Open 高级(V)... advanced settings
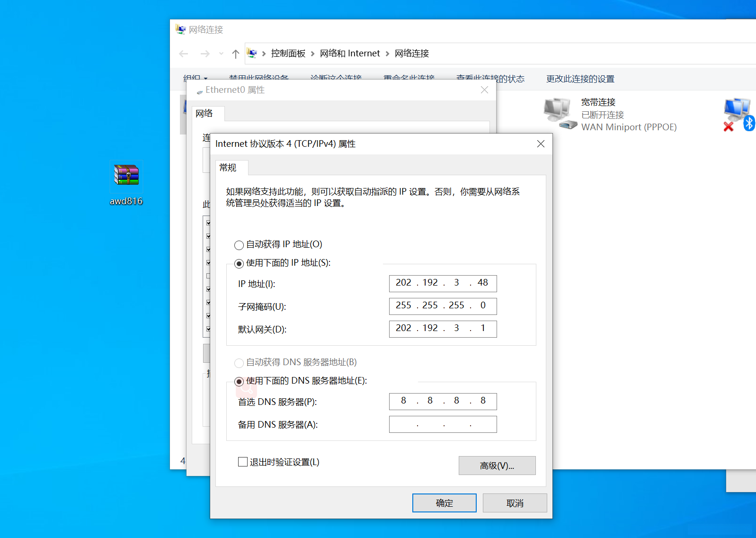 497,466
